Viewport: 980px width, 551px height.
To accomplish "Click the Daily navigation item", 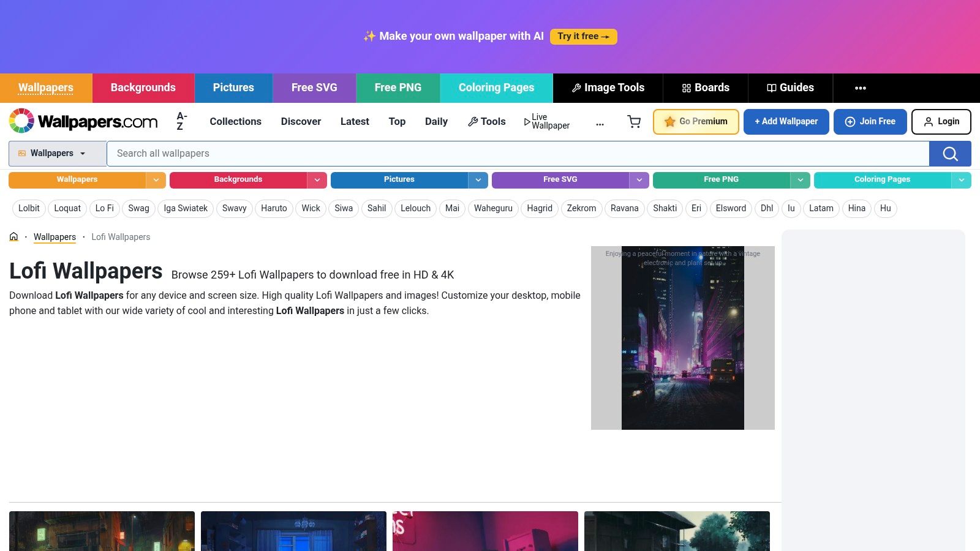I will coord(436,121).
